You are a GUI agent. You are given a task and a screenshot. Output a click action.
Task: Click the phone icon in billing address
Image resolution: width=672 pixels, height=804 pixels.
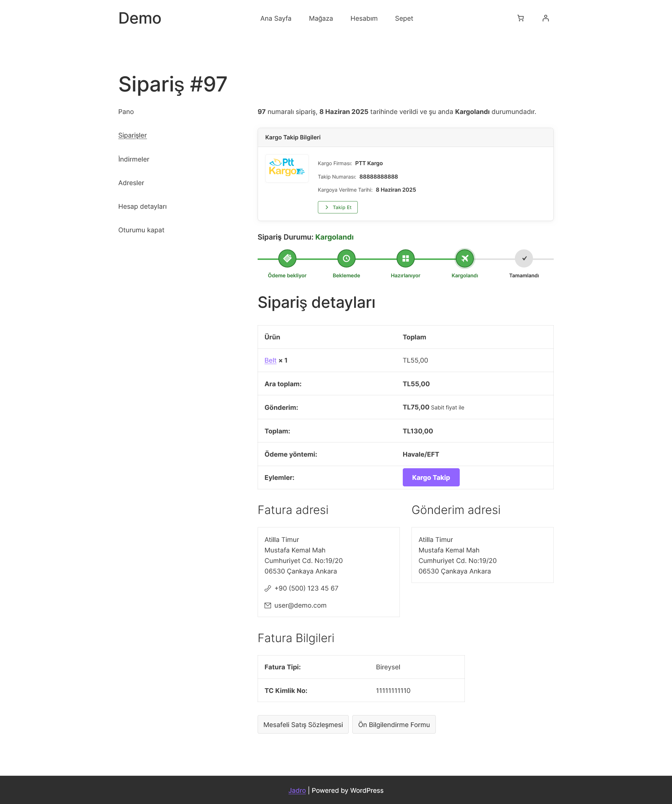pos(268,588)
